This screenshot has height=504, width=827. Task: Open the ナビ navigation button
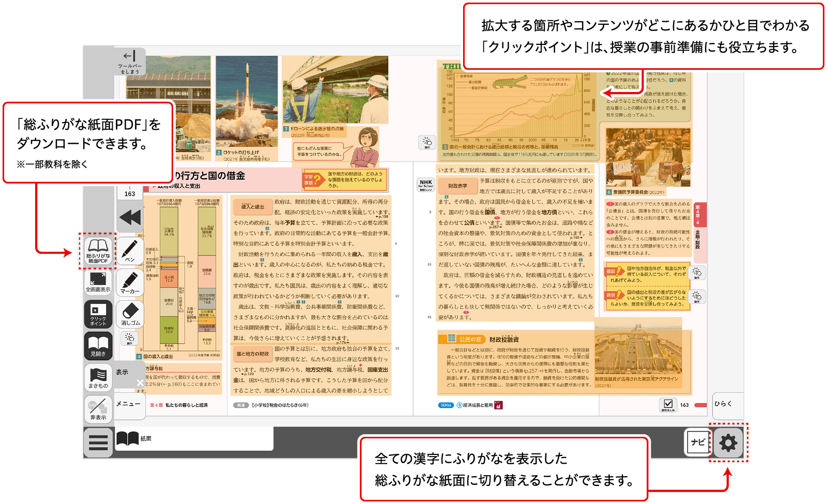coord(698,442)
